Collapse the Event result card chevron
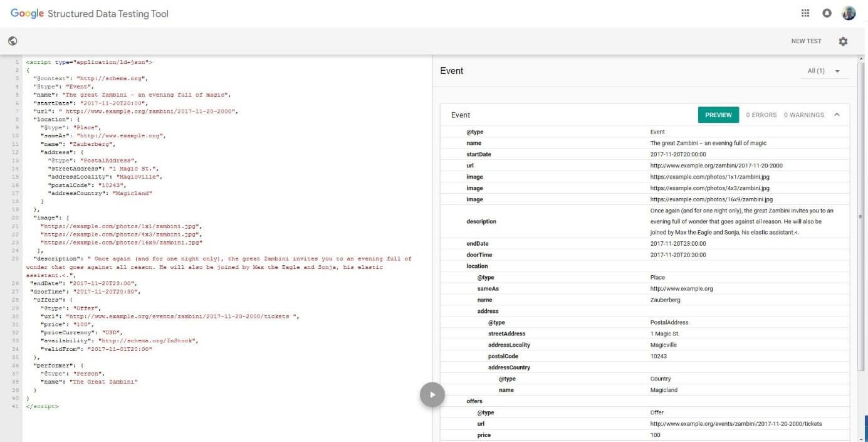This screenshot has height=442, width=868. (x=837, y=115)
